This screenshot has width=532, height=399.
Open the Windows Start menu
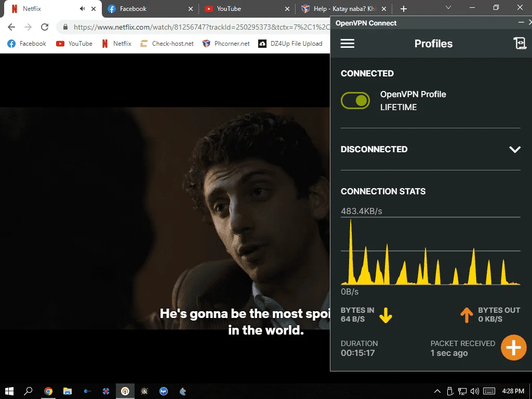pos(9,391)
